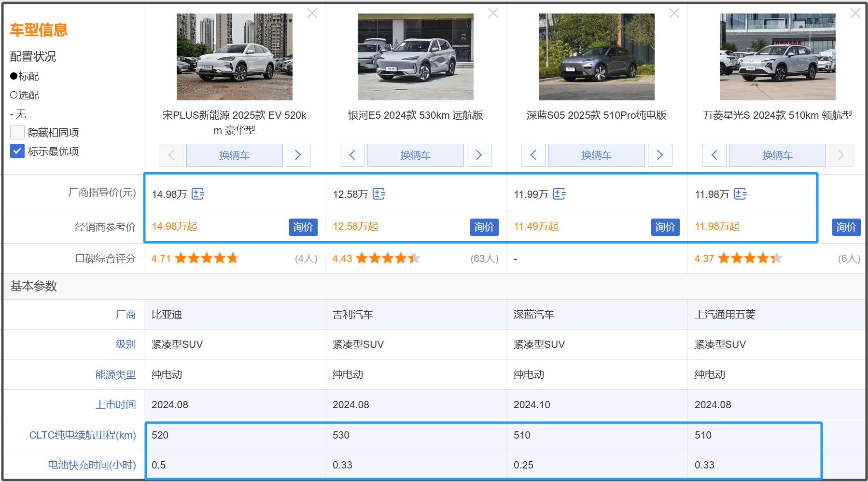Click right arrow for 宋PLUS新能源 column
This screenshot has width=868, height=482.
pos(298,155)
